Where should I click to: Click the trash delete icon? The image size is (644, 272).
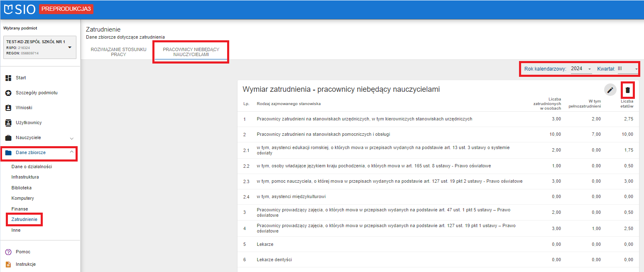627,90
